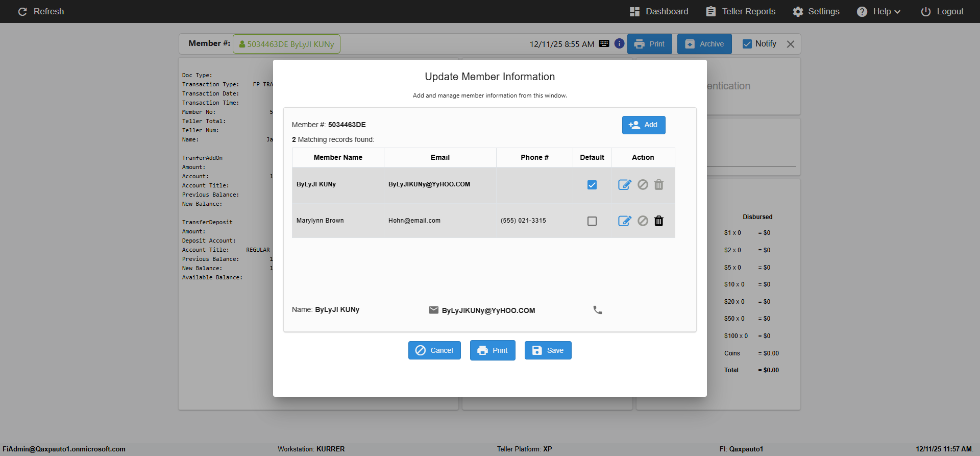Viewport: 980px width, 456px height.
Task: Click the Action column header
Action: click(x=643, y=157)
